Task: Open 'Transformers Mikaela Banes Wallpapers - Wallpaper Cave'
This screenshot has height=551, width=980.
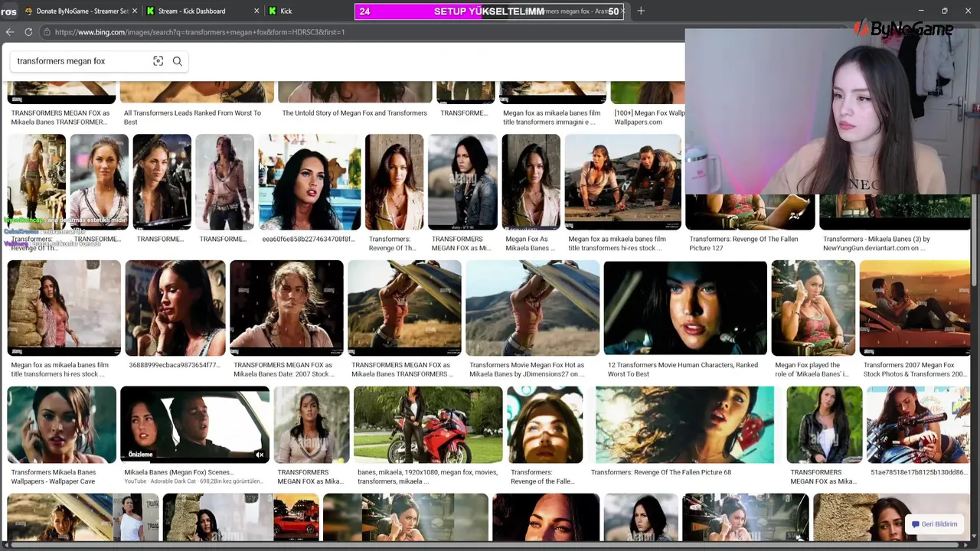Action: click(54, 477)
